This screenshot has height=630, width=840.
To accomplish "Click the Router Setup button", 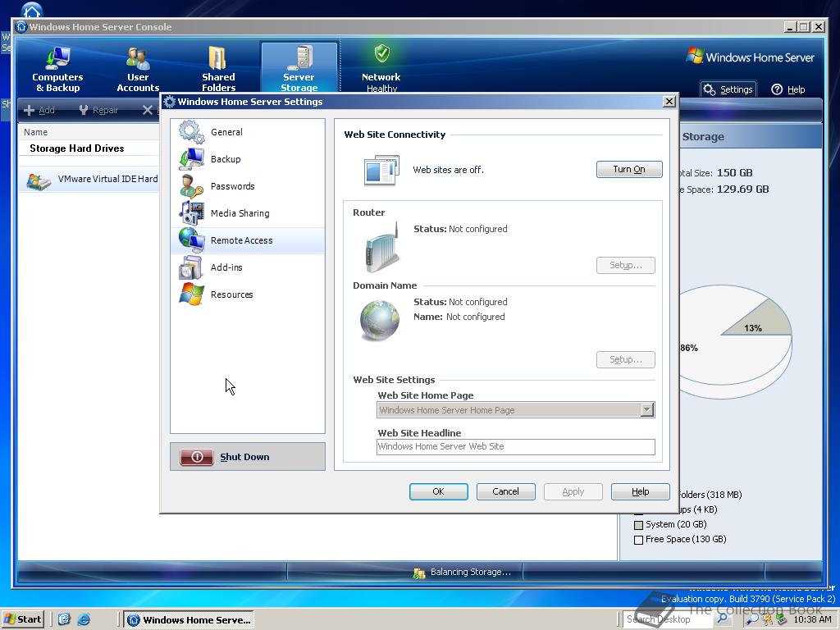I will click(x=626, y=265).
